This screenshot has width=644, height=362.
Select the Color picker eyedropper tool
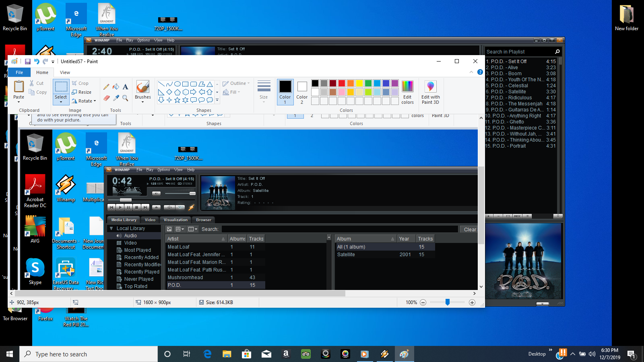(116, 98)
